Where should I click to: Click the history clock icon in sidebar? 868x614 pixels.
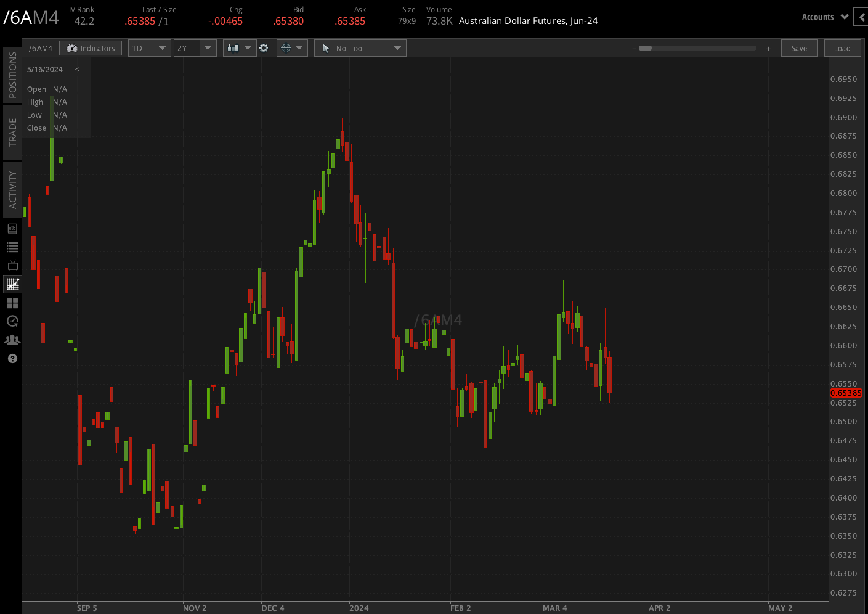coord(12,321)
